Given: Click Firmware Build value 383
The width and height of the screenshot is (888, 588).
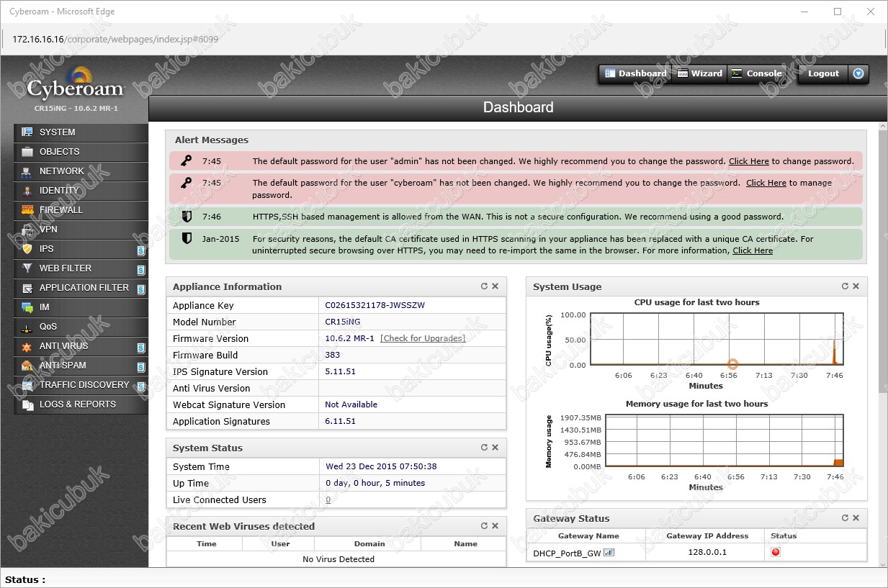Looking at the screenshot, I should pyautogui.click(x=333, y=355).
